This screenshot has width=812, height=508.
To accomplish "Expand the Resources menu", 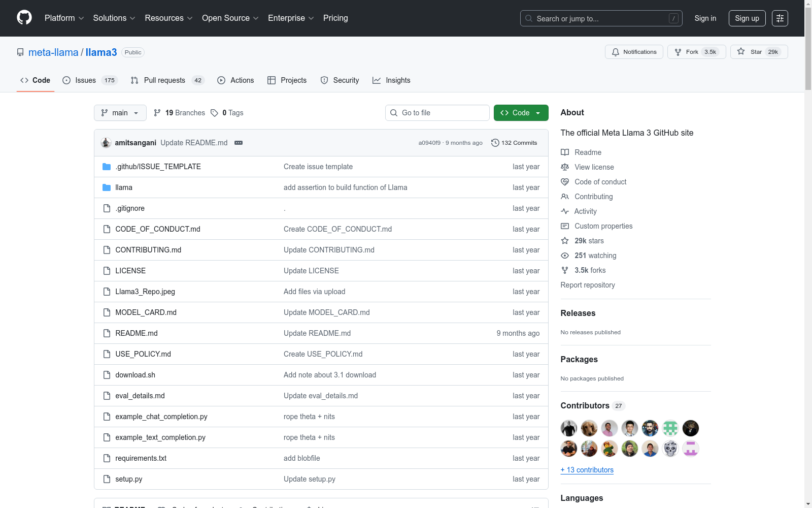I will [169, 18].
